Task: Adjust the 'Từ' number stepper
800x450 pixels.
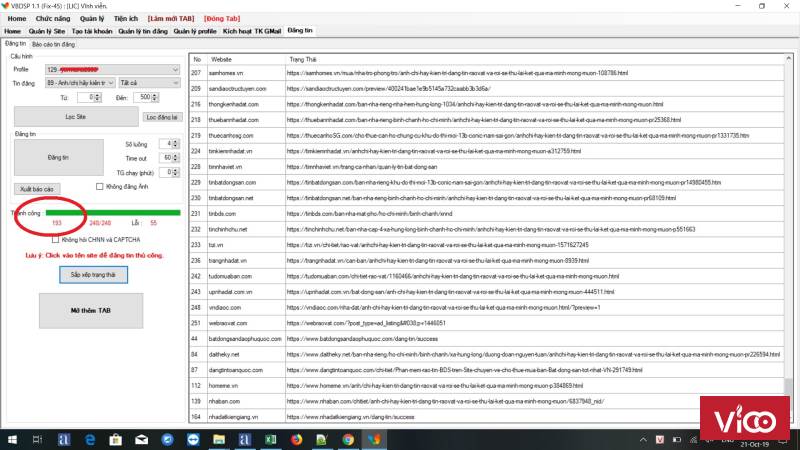Action: 97,97
